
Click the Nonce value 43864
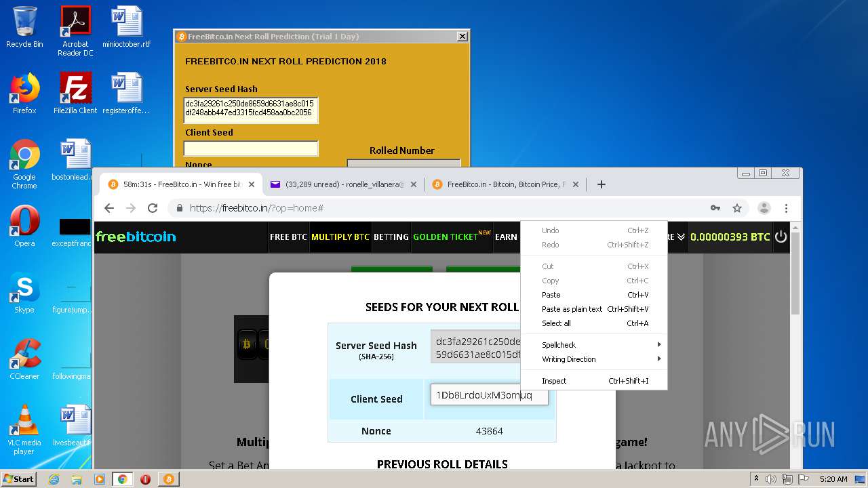pyautogui.click(x=489, y=431)
